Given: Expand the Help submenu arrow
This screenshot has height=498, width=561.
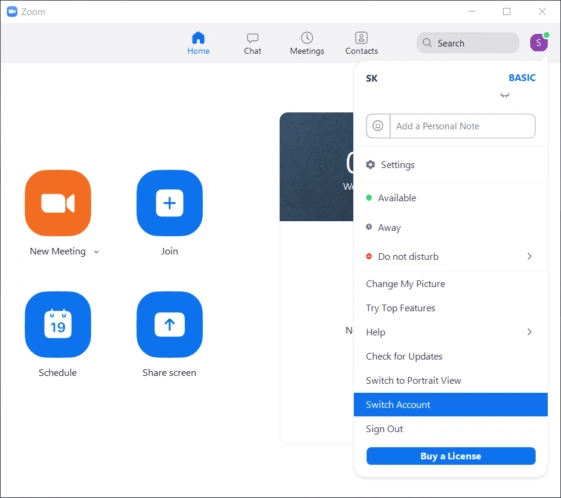Looking at the screenshot, I should pyautogui.click(x=529, y=332).
